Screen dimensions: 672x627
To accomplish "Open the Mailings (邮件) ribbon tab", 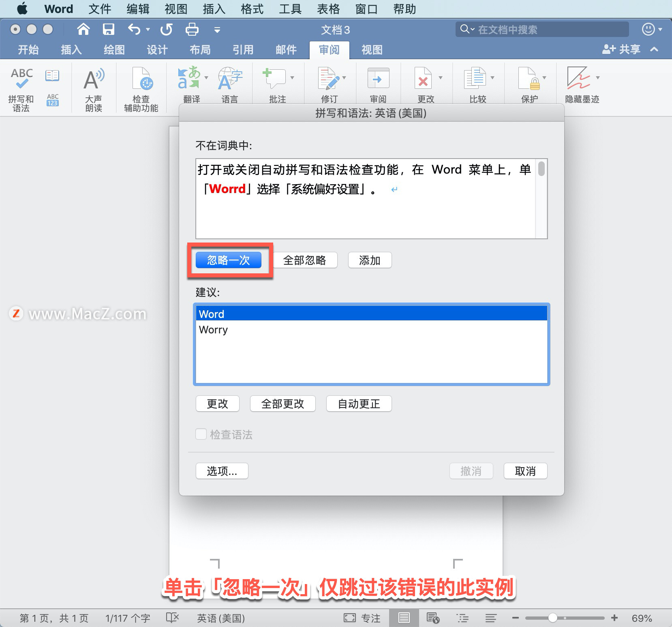I will point(286,49).
